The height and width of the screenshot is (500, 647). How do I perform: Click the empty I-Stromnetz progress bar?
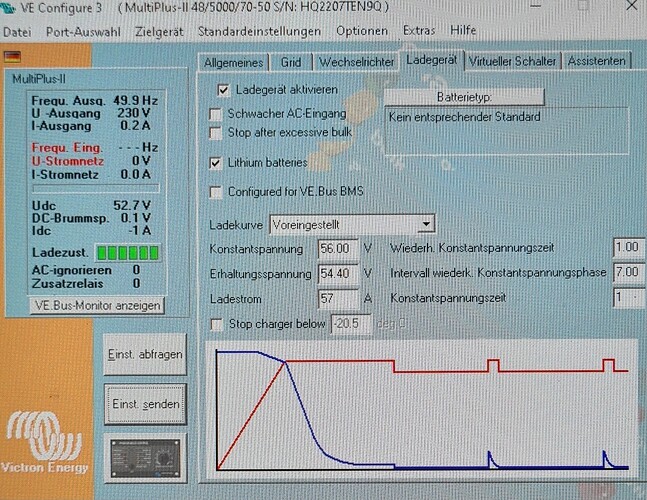(x=96, y=189)
